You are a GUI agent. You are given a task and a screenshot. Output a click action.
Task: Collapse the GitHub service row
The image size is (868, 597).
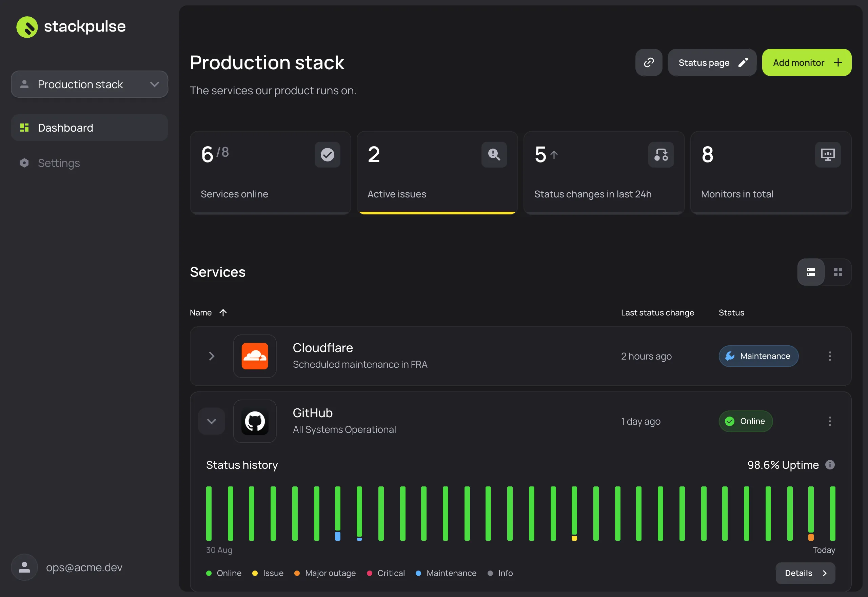211,421
